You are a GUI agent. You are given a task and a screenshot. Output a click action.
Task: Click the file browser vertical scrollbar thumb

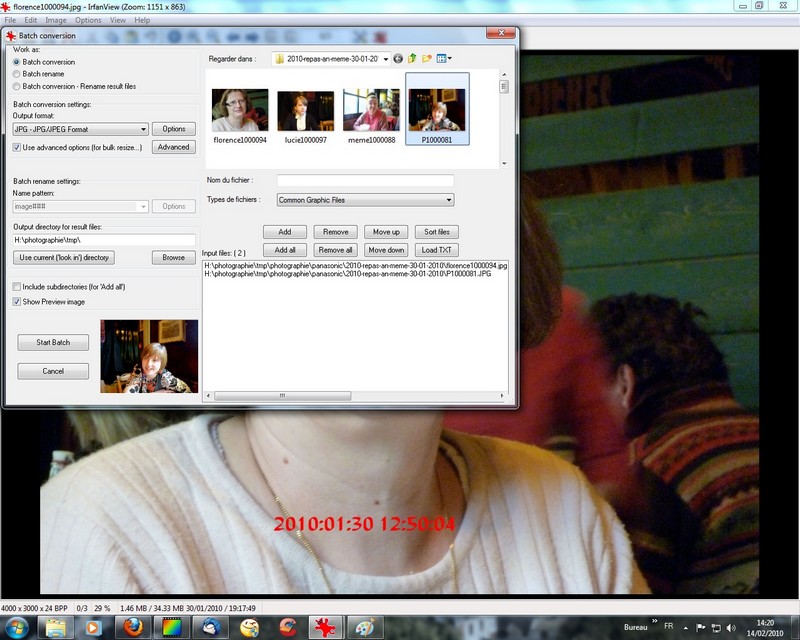pos(504,87)
